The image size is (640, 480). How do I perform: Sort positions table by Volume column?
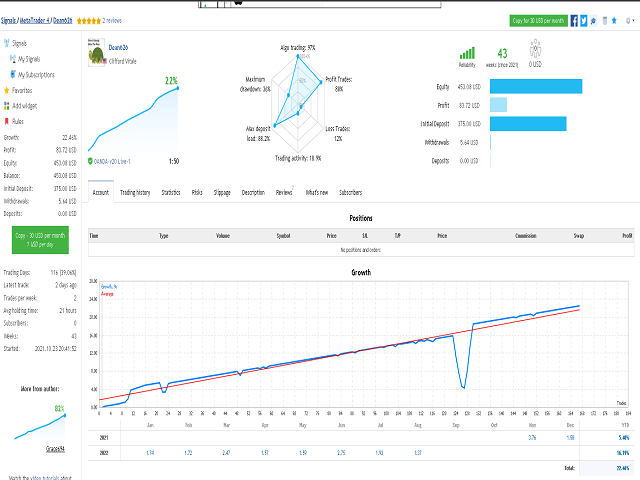coord(223,236)
